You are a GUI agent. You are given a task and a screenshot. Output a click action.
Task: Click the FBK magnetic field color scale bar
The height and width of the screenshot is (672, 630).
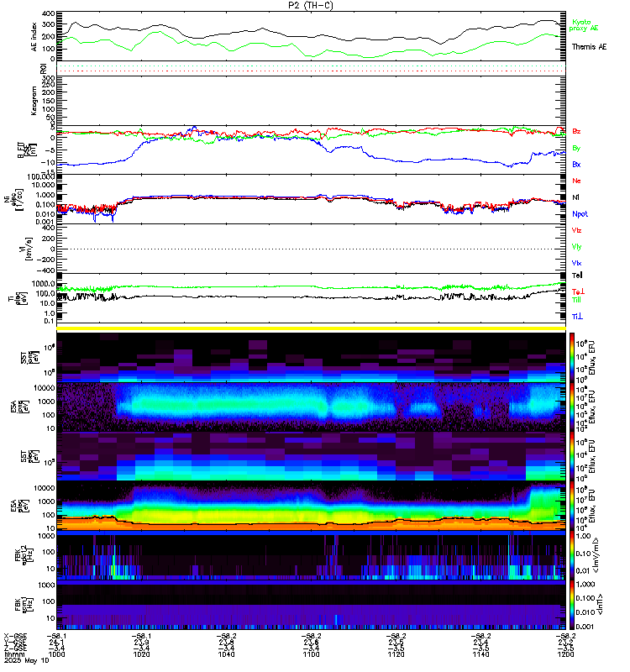click(x=572, y=605)
